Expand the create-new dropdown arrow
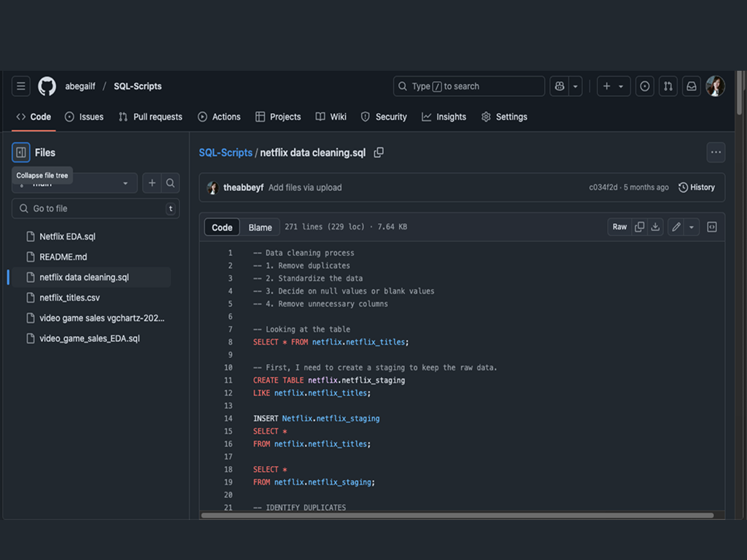This screenshot has width=747, height=560. click(x=622, y=86)
